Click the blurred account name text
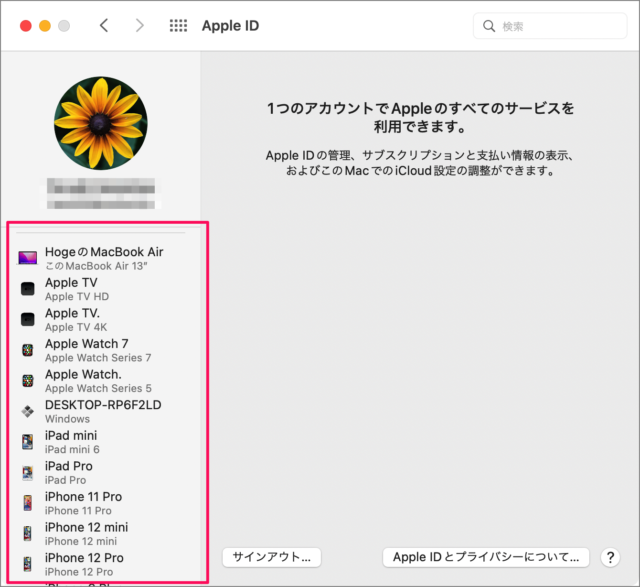 101,193
